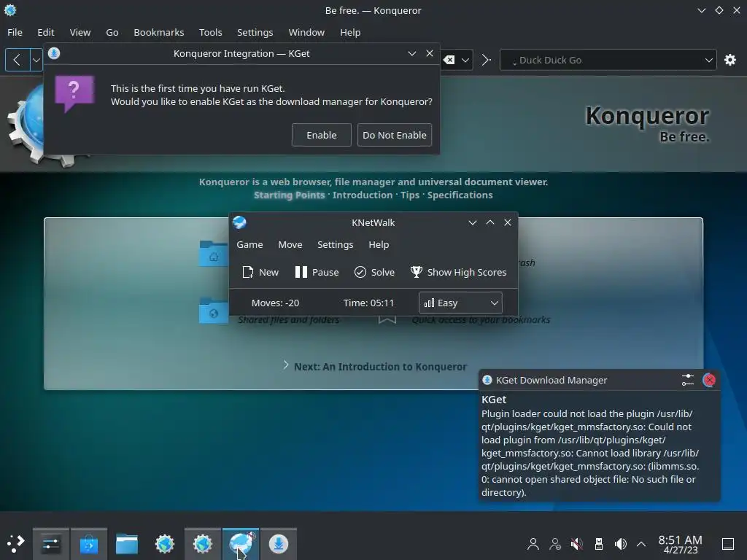Image resolution: width=747 pixels, height=560 pixels.
Task: Click the KGet icon in notification header
Action: [x=487, y=380]
